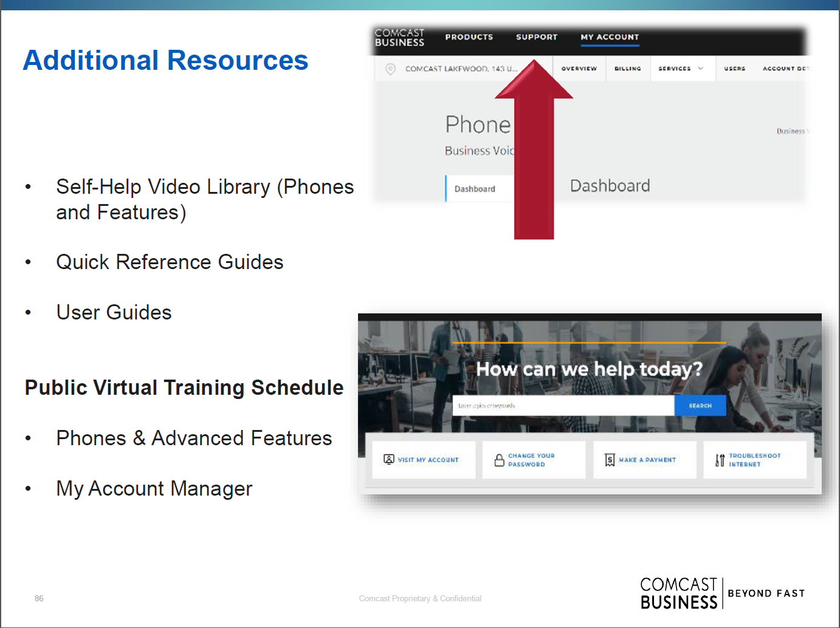Viewport: 840px width, 628px height.
Task: Click the help search keywords field
Action: [x=563, y=406]
